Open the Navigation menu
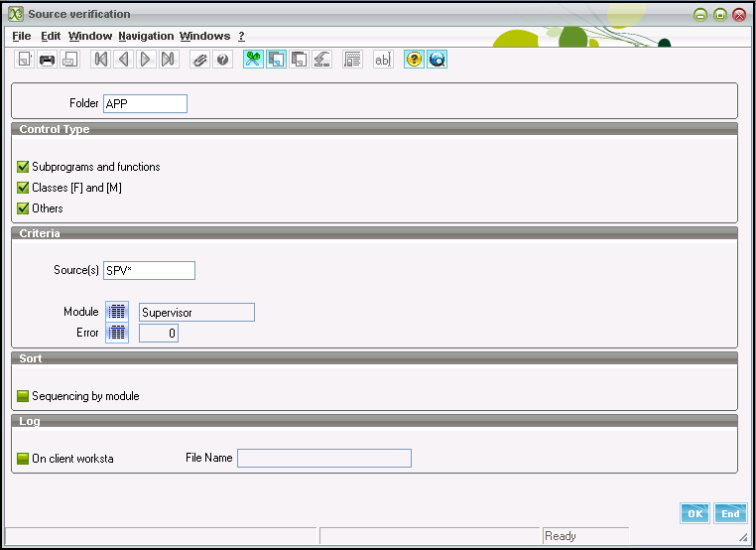756x550 pixels. (146, 36)
